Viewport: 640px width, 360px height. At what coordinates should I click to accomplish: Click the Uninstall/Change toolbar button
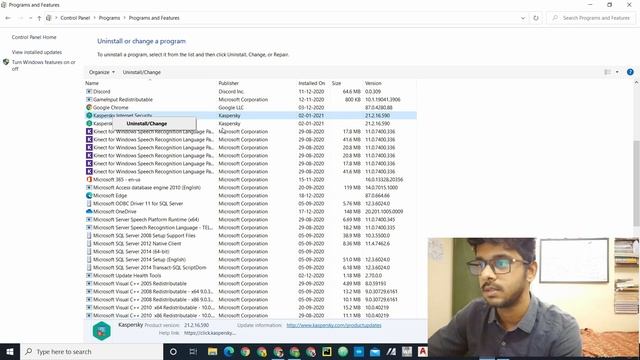[142, 72]
